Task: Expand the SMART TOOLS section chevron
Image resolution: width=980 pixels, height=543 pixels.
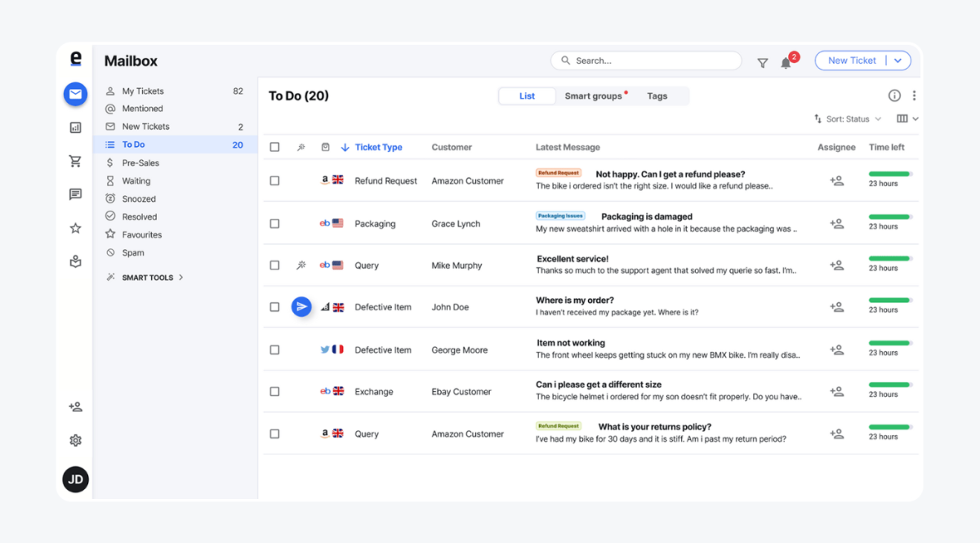Action: [181, 277]
